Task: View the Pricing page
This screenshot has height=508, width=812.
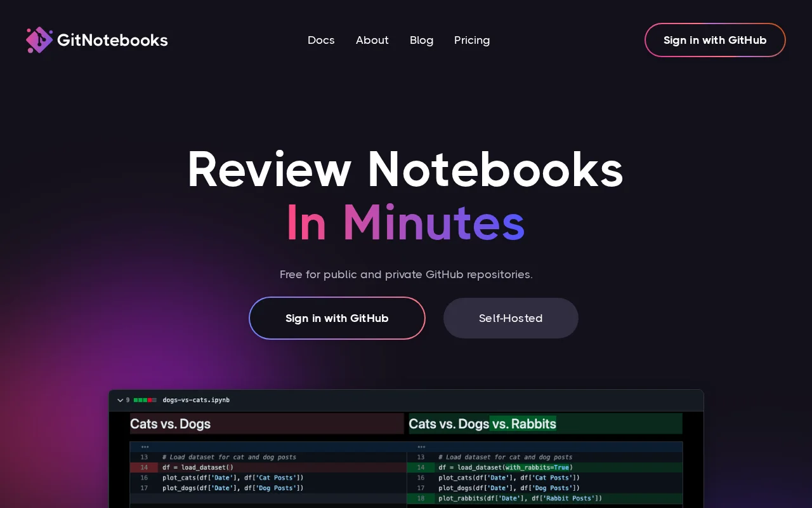Action: [x=472, y=40]
